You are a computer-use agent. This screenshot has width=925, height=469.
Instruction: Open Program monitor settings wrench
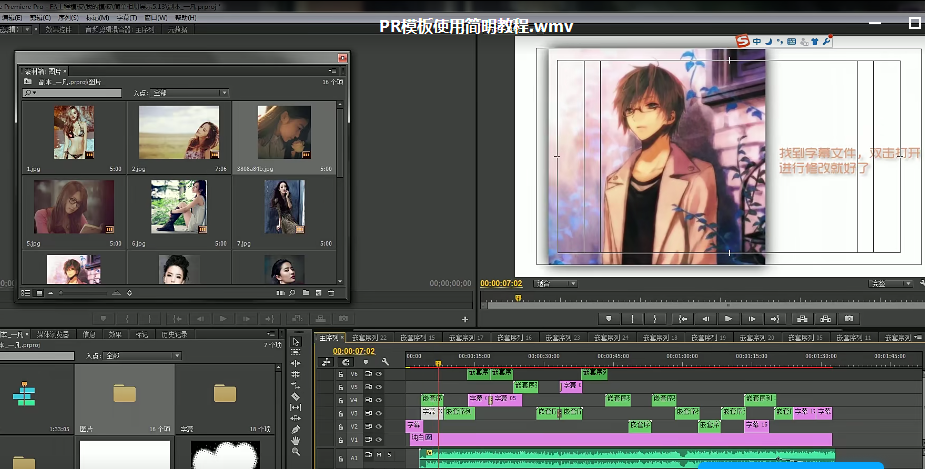922,284
